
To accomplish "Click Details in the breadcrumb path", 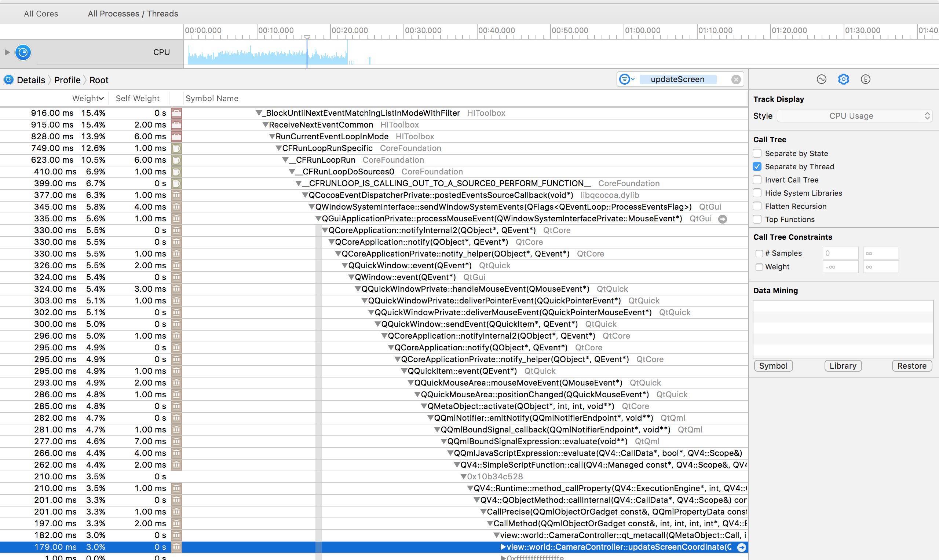I will tap(31, 80).
